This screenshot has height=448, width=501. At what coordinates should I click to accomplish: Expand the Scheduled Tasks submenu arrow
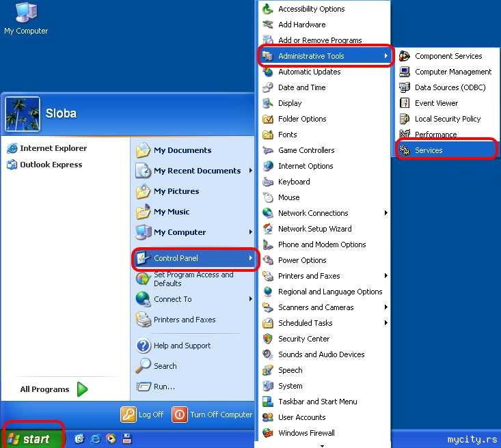pyautogui.click(x=386, y=323)
